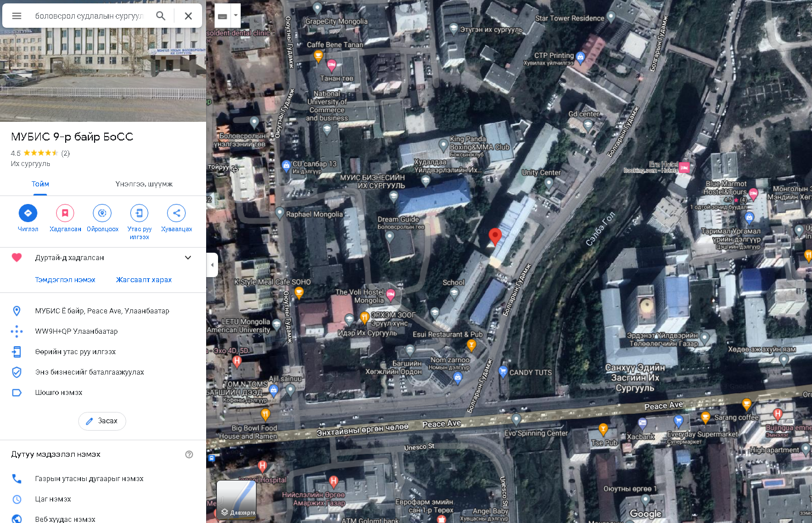The width and height of the screenshot is (812, 523).
Task: Click the Танан төв shopping marker
Action: coord(332,65)
